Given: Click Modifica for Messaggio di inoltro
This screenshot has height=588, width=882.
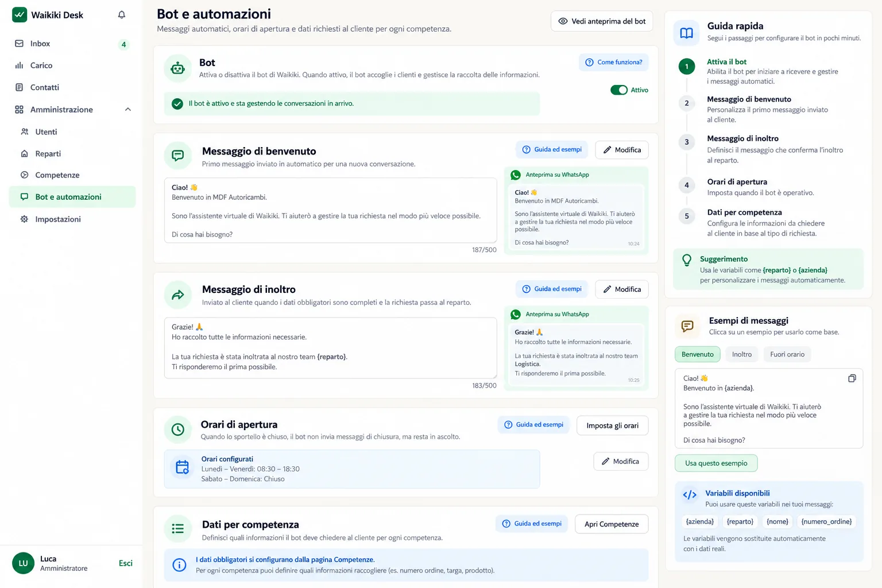Looking at the screenshot, I should coord(622,289).
